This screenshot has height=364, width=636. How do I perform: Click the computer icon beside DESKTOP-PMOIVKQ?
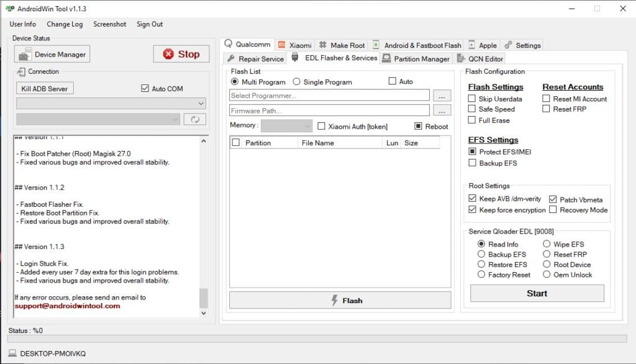(x=11, y=352)
